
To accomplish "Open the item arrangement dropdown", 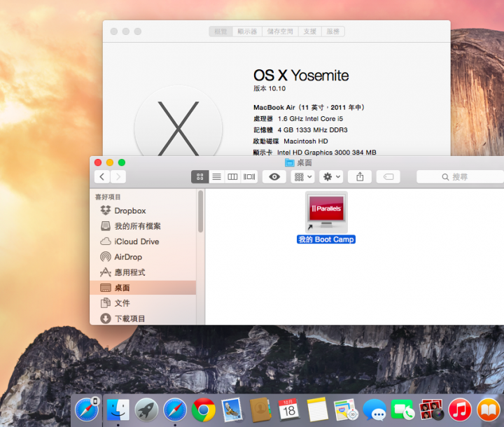I will pos(303,177).
